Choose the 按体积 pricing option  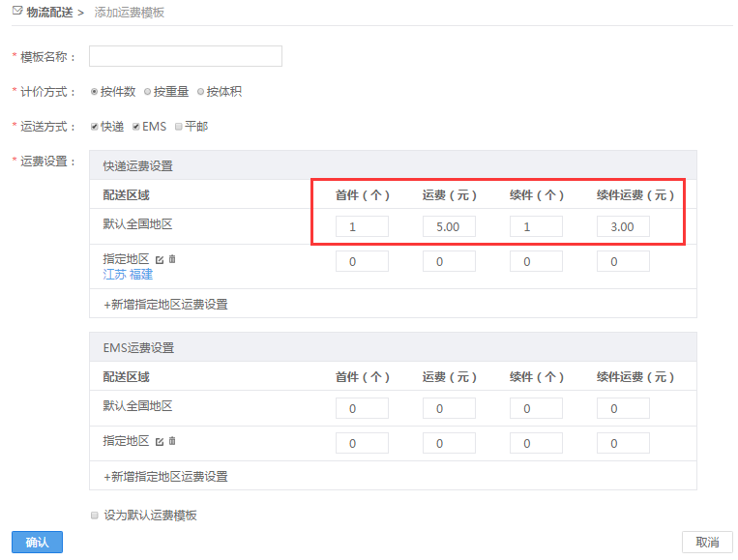(x=200, y=92)
